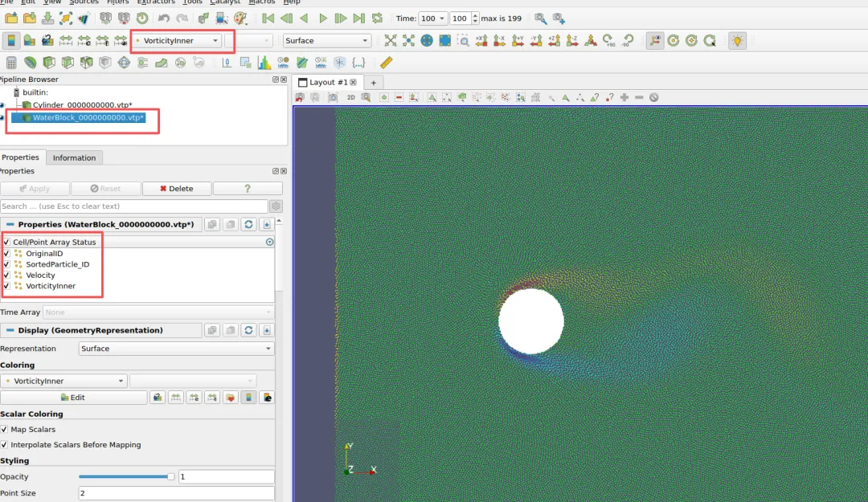This screenshot has height=502, width=868.
Task: Click the Delete button
Action: point(176,189)
